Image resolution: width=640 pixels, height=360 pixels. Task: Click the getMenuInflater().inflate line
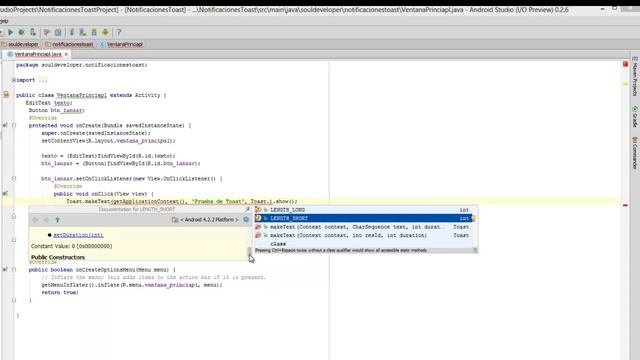(132, 285)
